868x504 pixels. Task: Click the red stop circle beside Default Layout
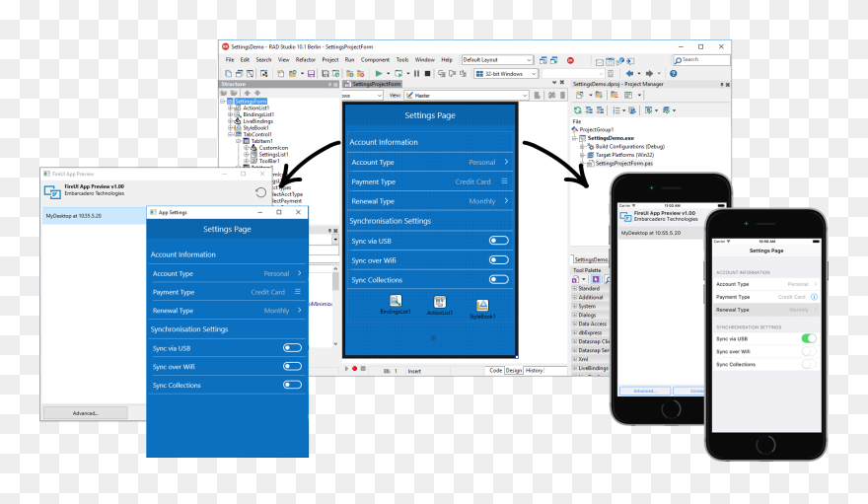point(570,60)
